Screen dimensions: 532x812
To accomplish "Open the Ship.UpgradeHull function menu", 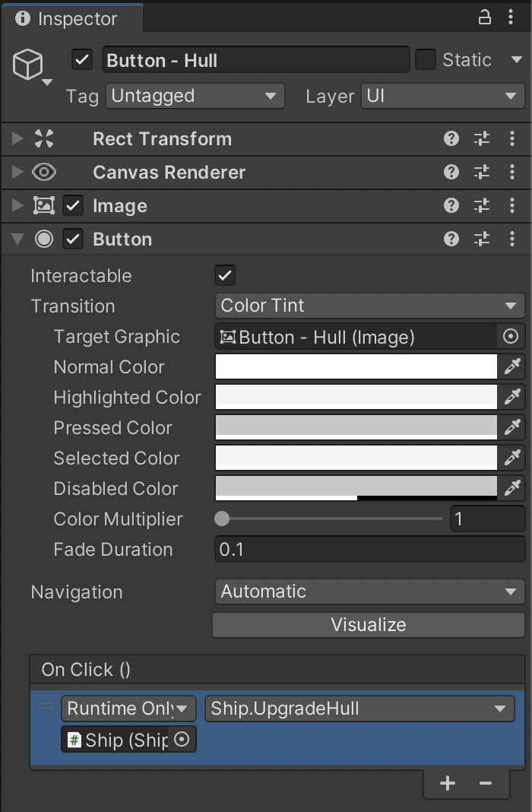I will 359,709.
